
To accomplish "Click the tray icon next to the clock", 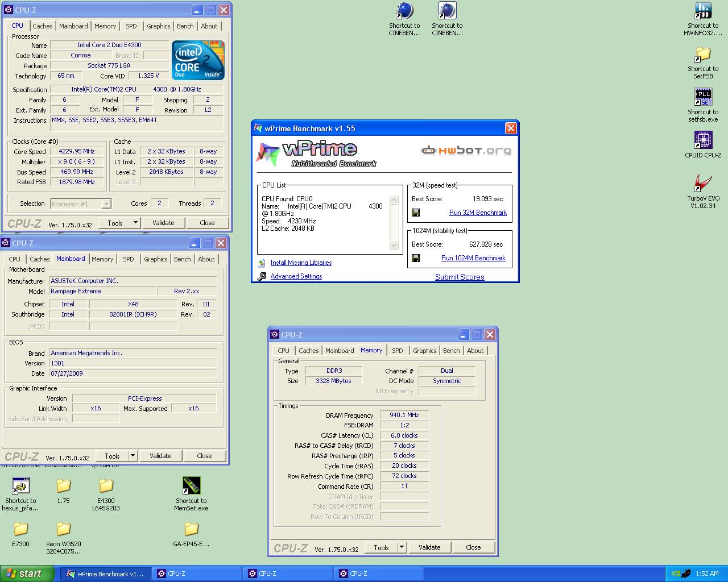I will point(686,573).
